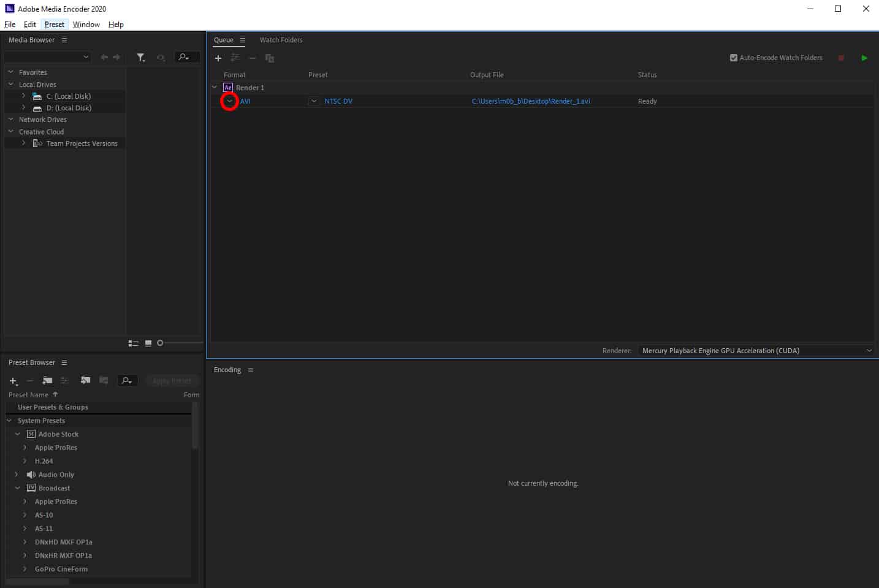Screen dimensions: 879x588
Task: Go forward in Media Browser navigation
Action: point(116,57)
